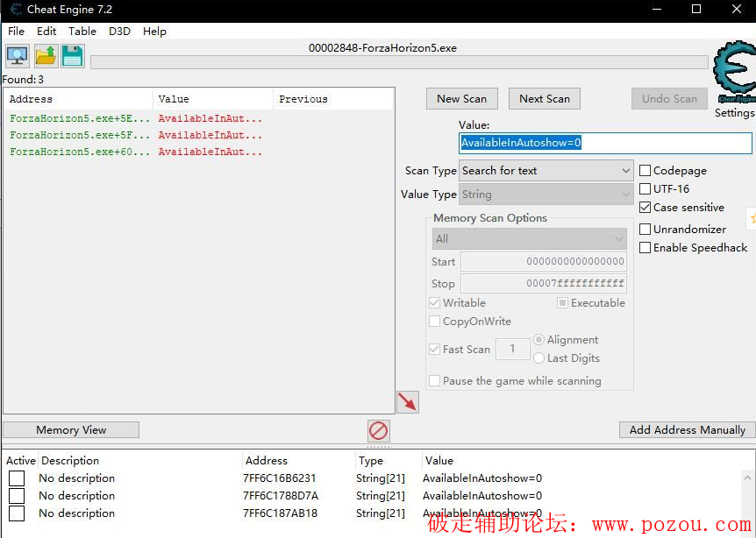Click the Value text input field
This screenshot has width=756, height=538.
605,143
